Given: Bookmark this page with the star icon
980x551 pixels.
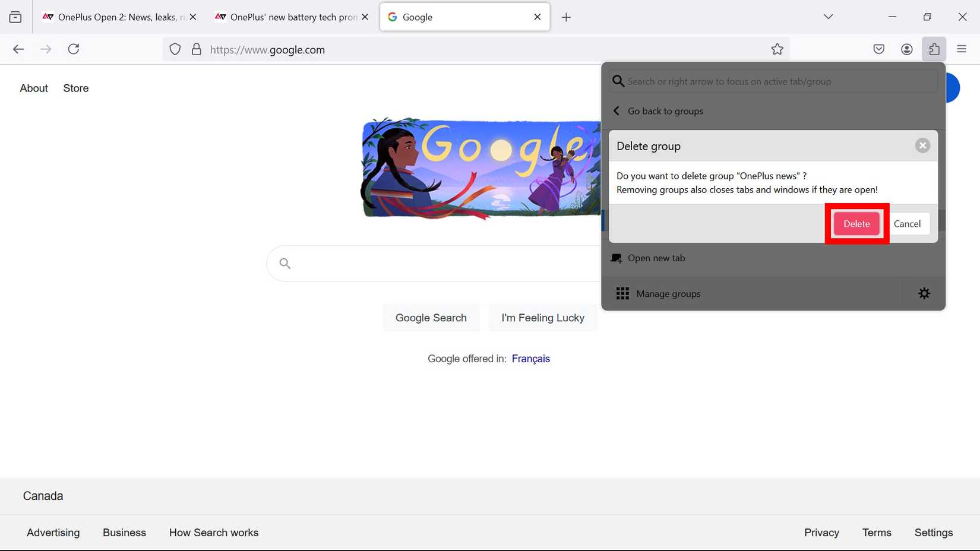Looking at the screenshot, I should click(777, 49).
